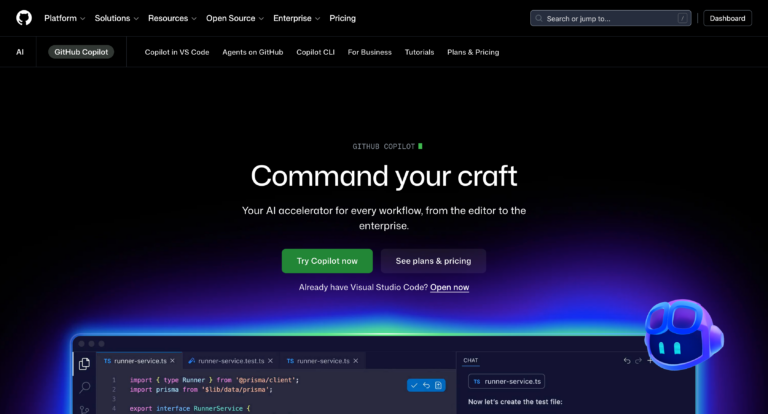Click the Copilot mascot helmet figure

point(684,335)
